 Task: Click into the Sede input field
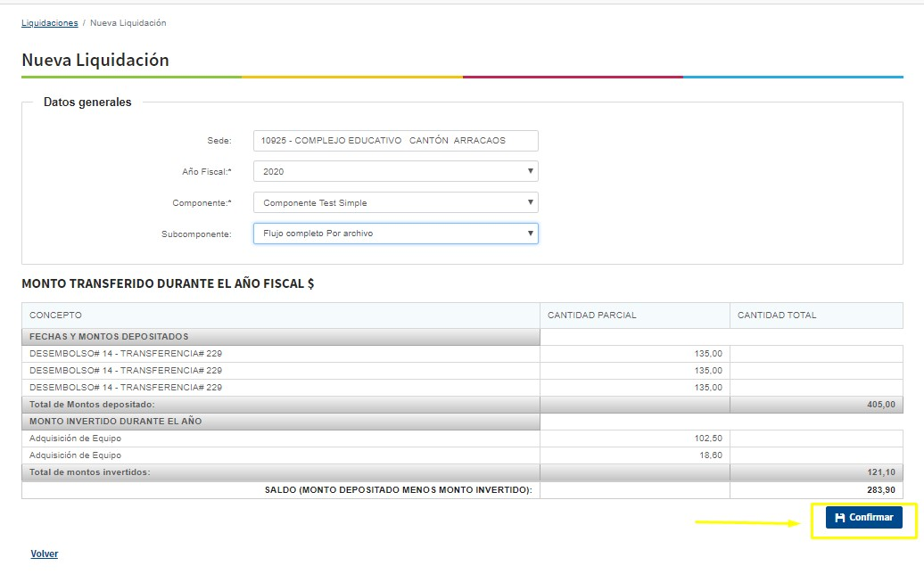pyautogui.click(x=395, y=141)
